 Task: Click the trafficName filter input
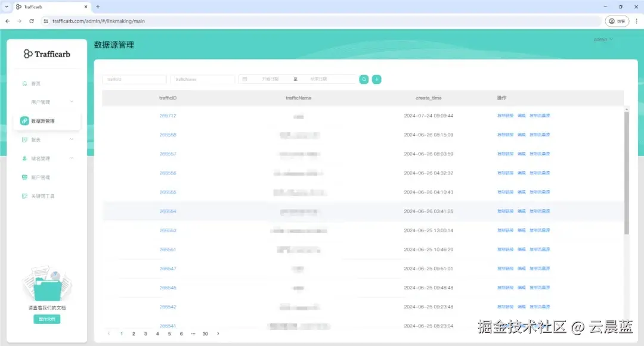click(203, 79)
